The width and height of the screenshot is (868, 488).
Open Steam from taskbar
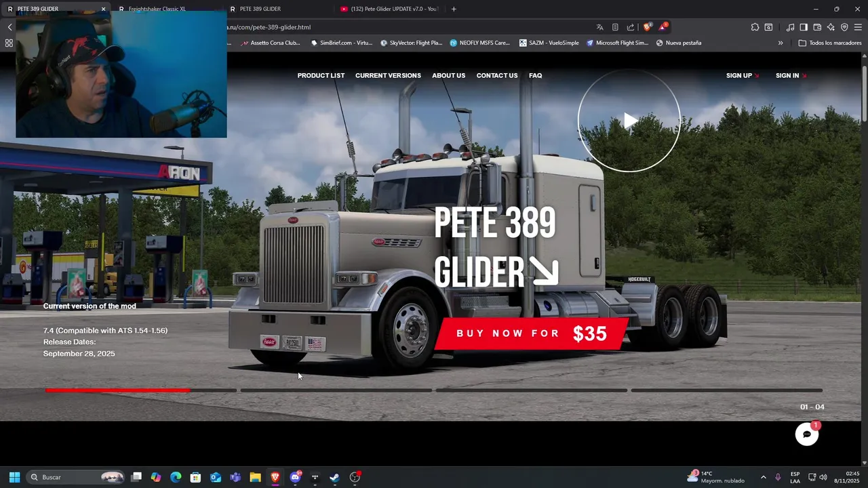point(334,477)
